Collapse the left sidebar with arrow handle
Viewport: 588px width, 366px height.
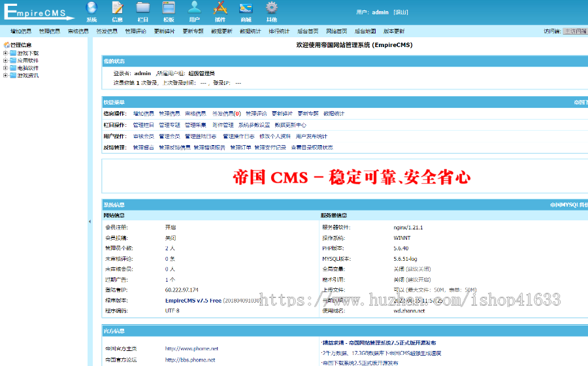pyautogui.click(x=90, y=222)
